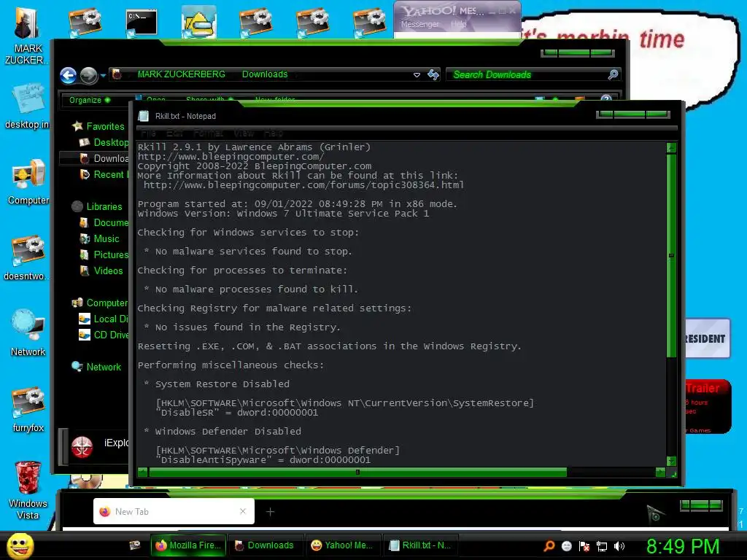Open a new Firefox tab with plus button
Screen dimensions: 747x560
pyautogui.click(x=270, y=511)
